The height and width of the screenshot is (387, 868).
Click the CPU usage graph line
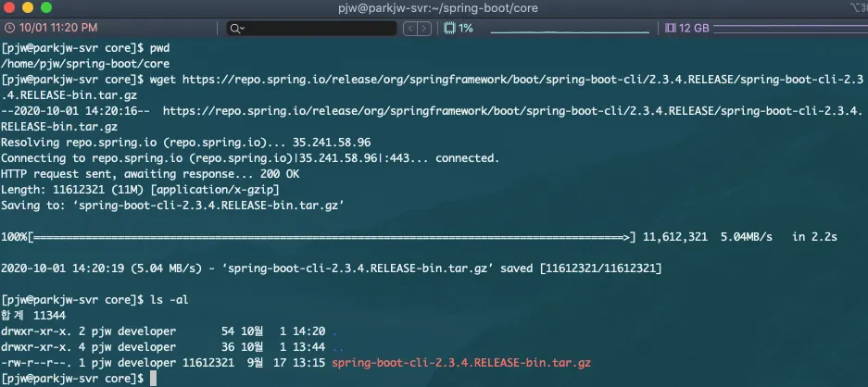(570, 31)
